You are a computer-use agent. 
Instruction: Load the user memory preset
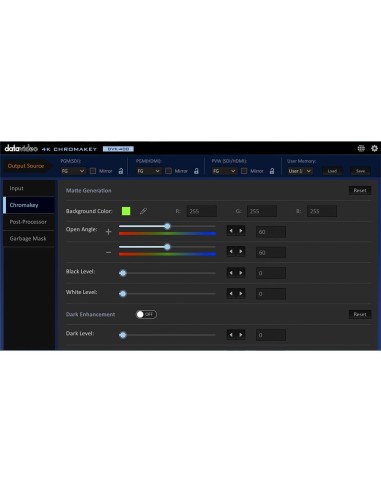[332, 171]
